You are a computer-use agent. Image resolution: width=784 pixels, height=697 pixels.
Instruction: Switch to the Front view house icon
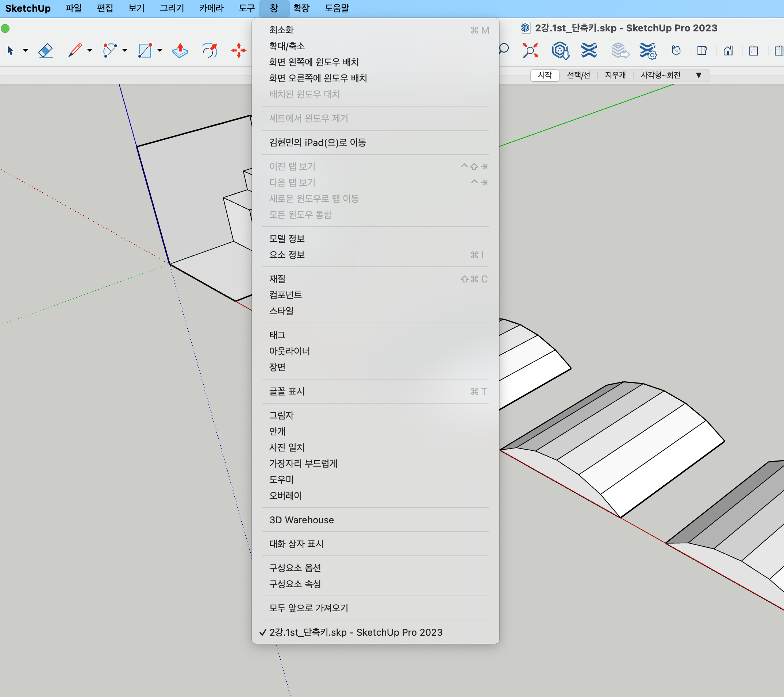[x=728, y=50]
